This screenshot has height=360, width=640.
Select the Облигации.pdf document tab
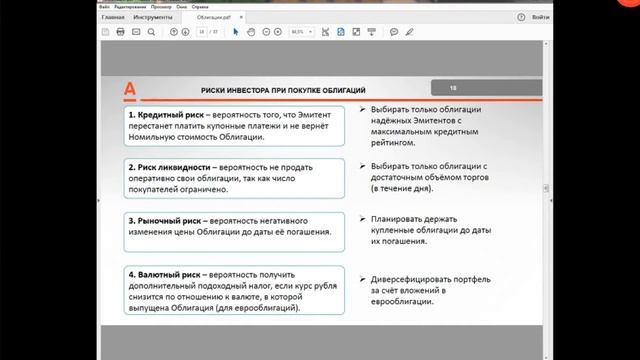(x=214, y=18)
